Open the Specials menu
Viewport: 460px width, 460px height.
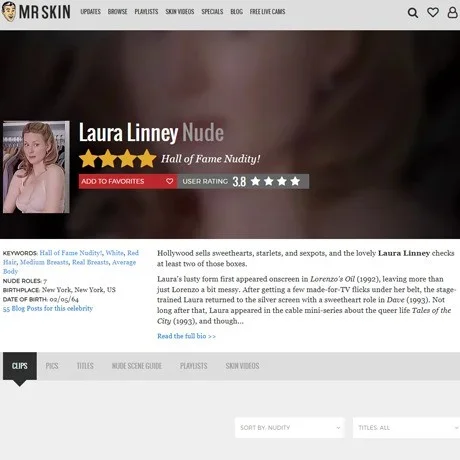pyautogui.click(x=212, y=12)
